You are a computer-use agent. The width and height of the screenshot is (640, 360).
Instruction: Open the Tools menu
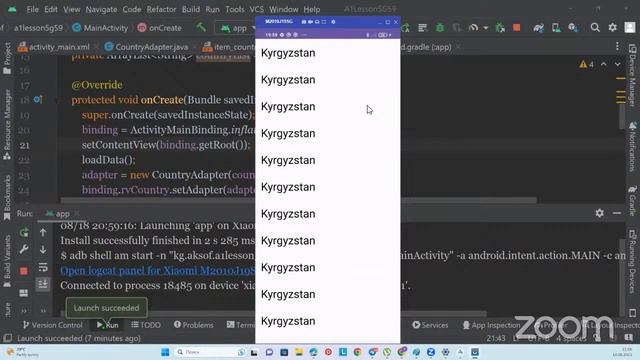pos(235,9)
